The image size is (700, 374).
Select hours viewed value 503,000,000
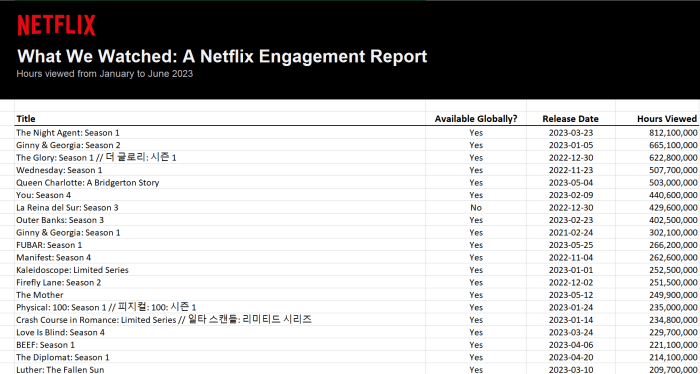click(x=673, y=183)
